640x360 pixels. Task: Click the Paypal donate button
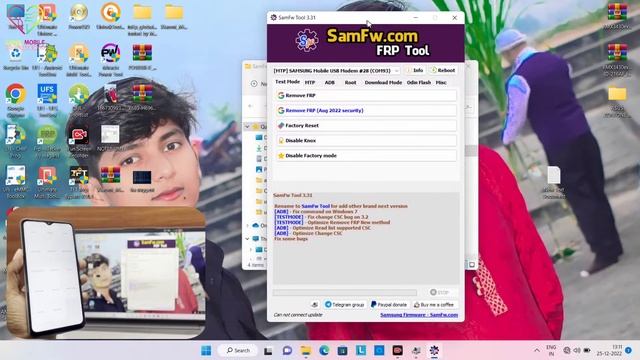tap(389, 304)
